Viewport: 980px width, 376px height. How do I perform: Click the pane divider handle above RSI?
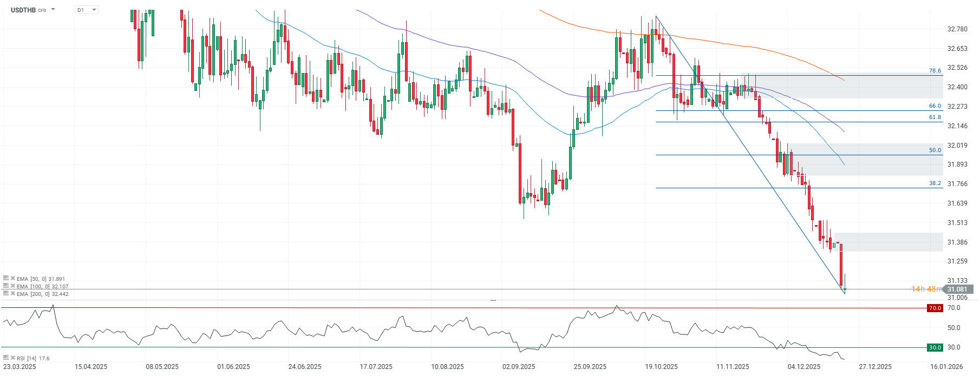493,300
